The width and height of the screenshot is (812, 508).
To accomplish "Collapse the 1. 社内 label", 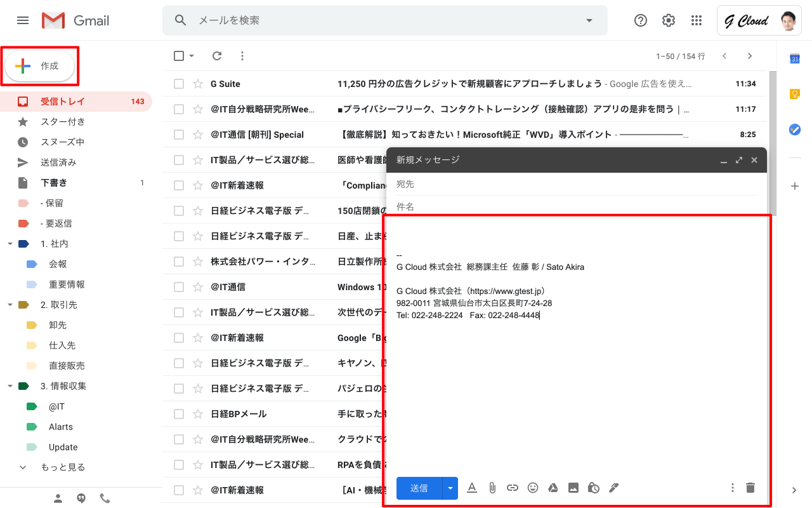I will [10, 244].
